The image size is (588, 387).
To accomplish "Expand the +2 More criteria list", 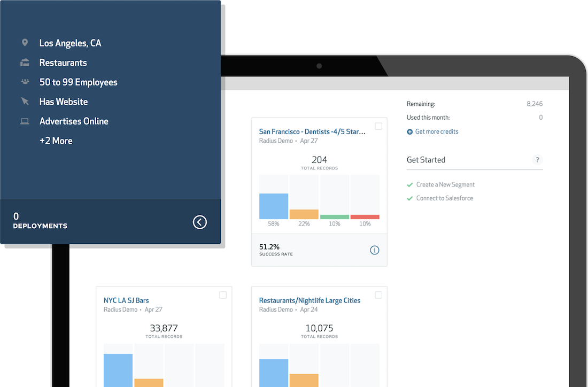I will [x=56, y=141].
